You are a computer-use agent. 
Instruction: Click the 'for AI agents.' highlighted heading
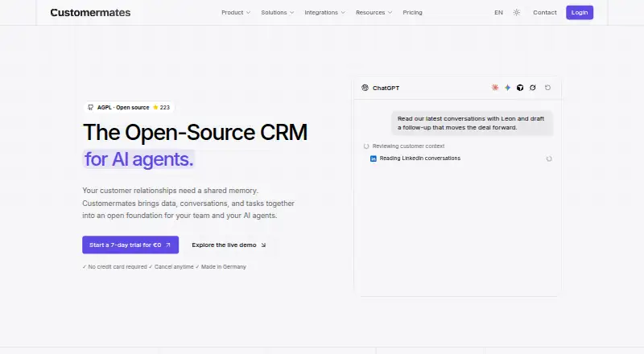[138, 159]
